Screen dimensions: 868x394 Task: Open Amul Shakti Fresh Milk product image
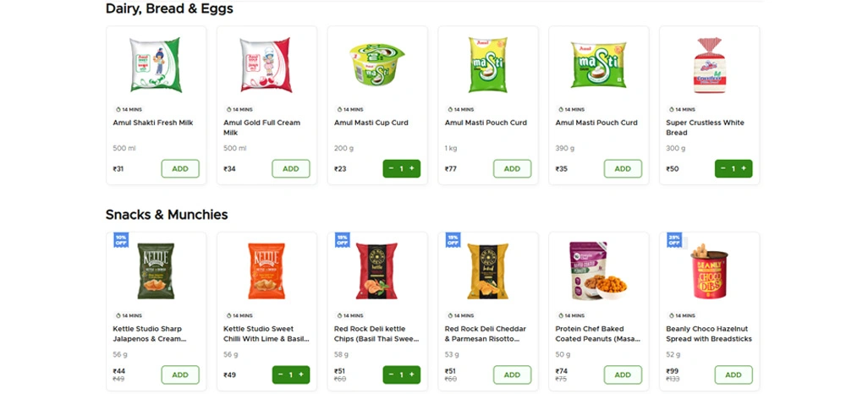pyautogui.click(x=156, y=64)
